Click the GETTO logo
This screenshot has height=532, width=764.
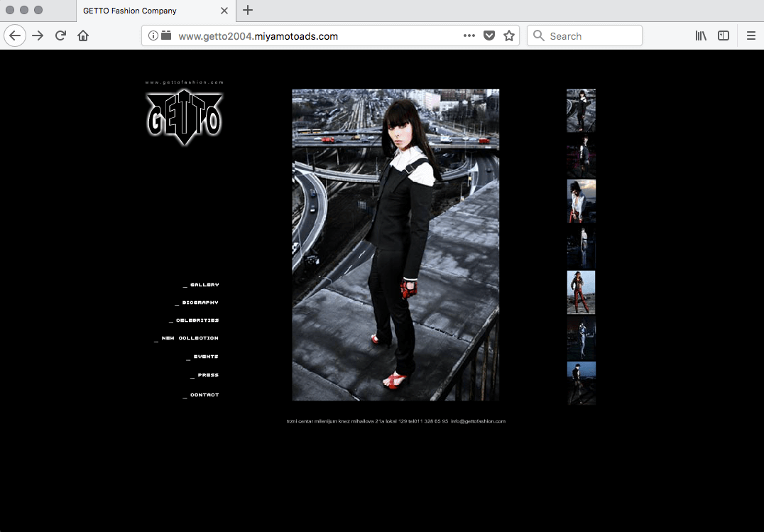click(x=185, y=117)
